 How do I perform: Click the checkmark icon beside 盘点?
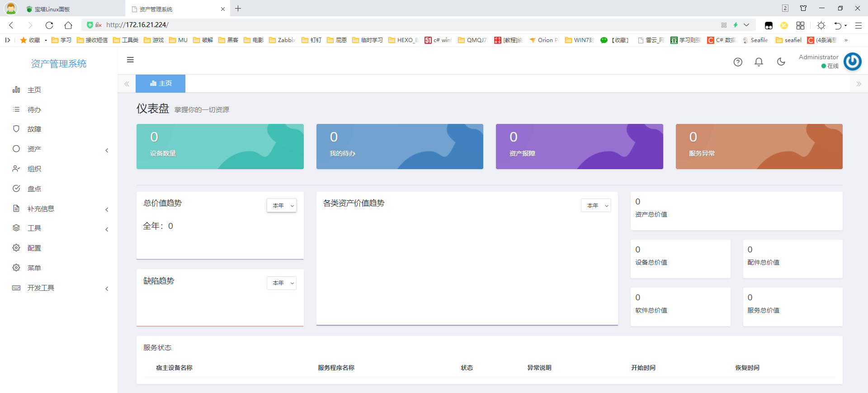click(16, 189)
